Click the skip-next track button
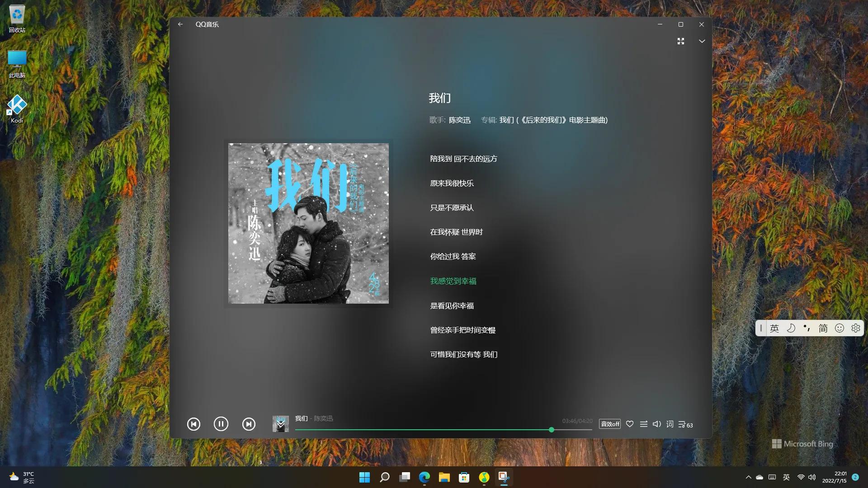Viewport: 868px width, 488px height. coord(248,424)
